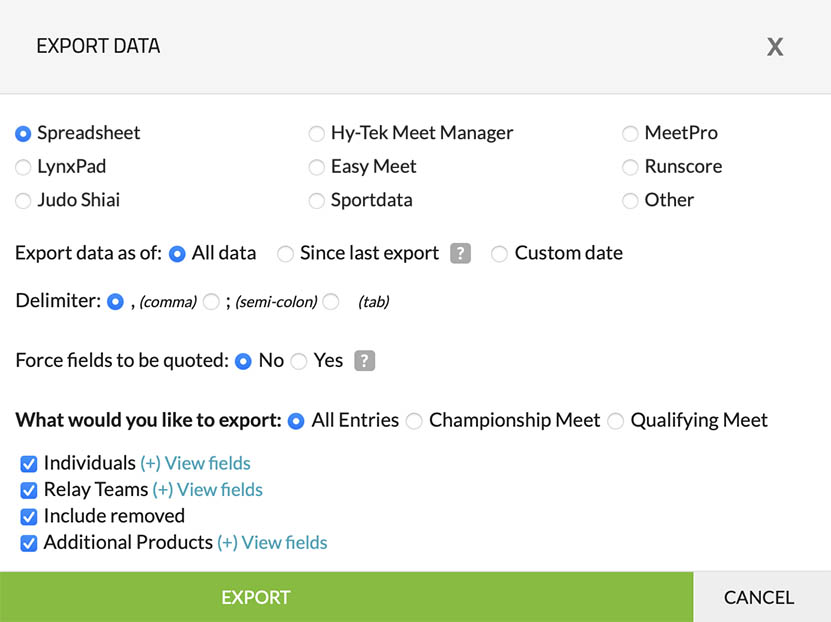Select Custom date for export data

click(499, 254)
